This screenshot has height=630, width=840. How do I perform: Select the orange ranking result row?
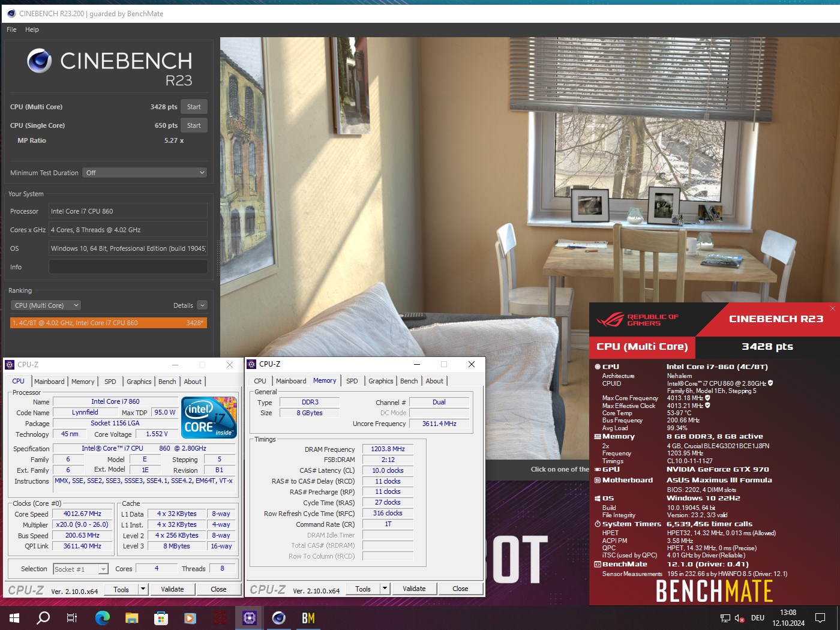(x=109, y=323)
